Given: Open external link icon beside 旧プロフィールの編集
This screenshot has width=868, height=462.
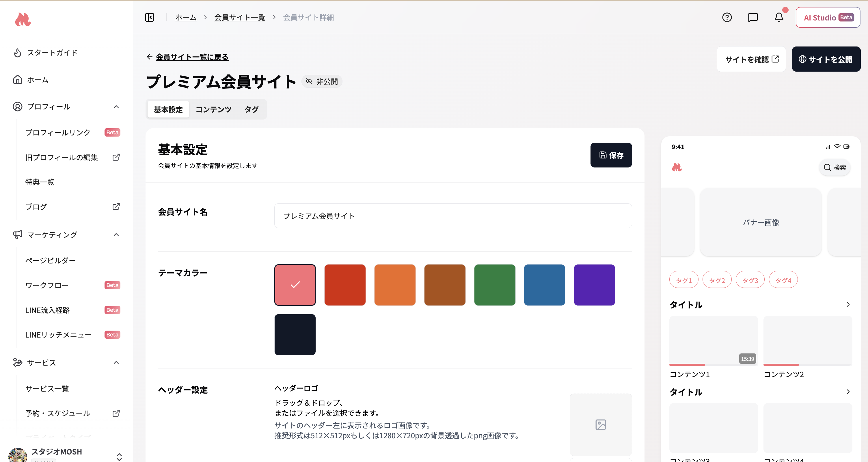Looking at the screenshot, I should click(x=116, y=157).
